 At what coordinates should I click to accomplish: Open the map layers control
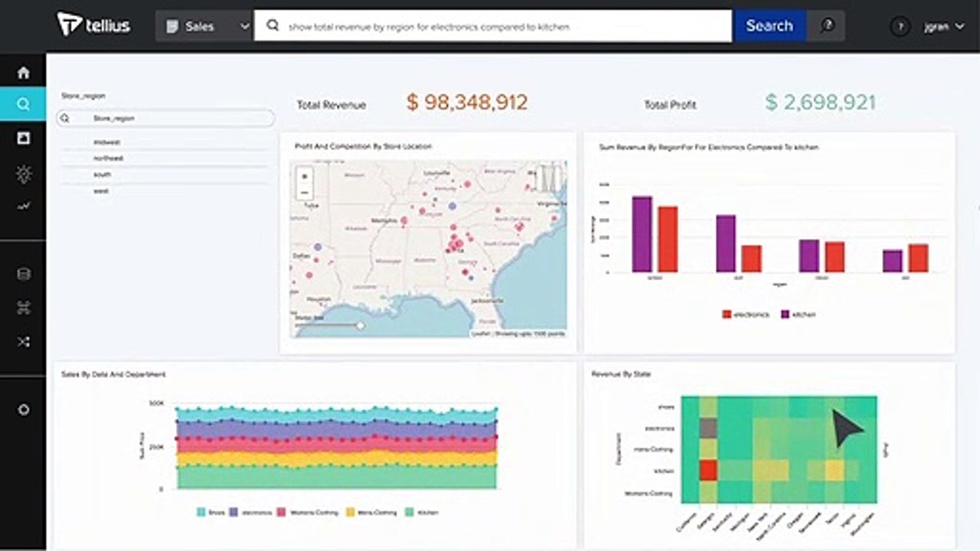550,178
